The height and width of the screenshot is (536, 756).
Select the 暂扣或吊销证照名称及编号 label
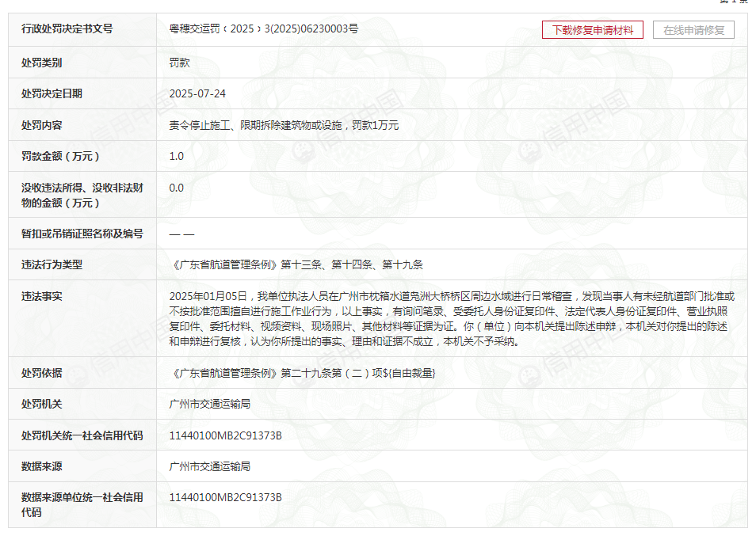tap(82, 234)
